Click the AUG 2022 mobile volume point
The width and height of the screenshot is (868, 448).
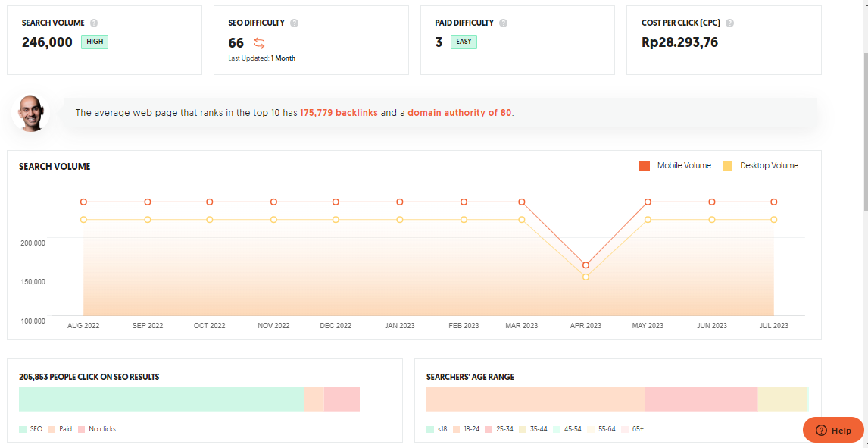tap(83, 202)
